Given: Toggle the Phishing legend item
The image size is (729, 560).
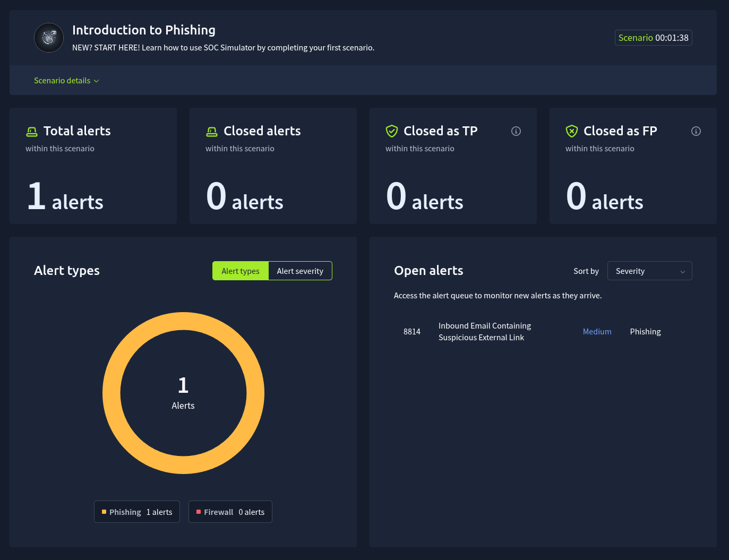Looking at the screenshot, I should [137, 512].
